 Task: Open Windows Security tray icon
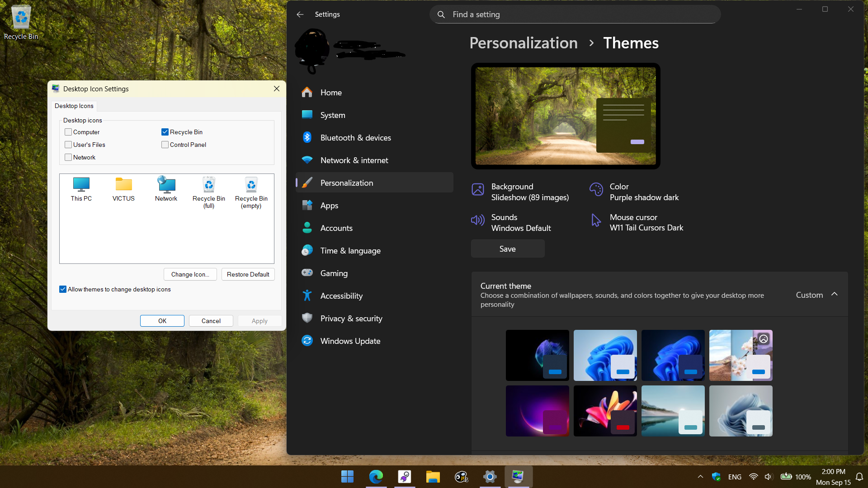pos(716,477)
